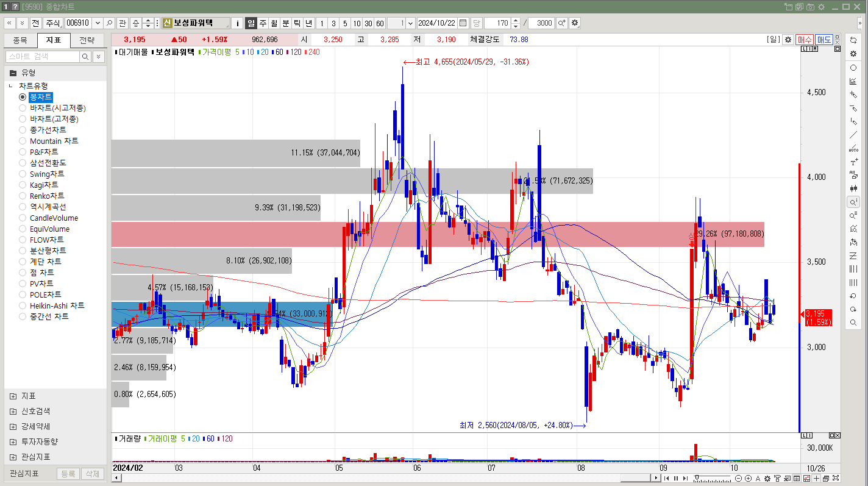Click the refresh/rotate icon on right toolbar
Image resolution: width=868 pixels, height=486 pixels.
[853, 40]
